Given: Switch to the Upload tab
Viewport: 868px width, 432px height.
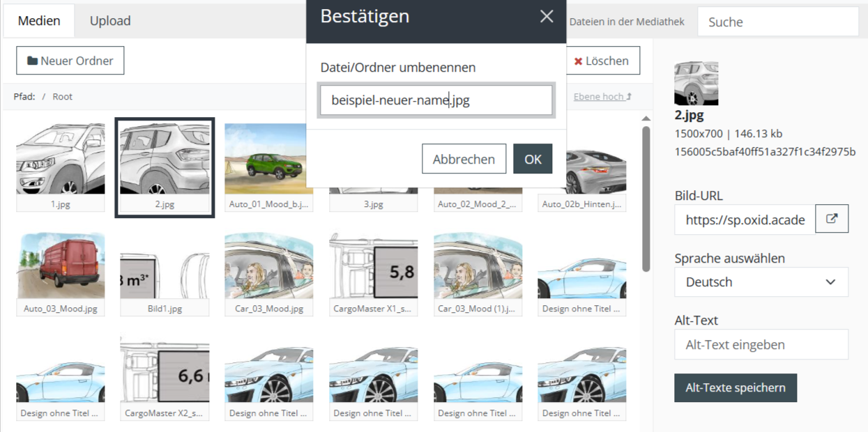Looking at the screenshot, I should [x=110, y=21].
